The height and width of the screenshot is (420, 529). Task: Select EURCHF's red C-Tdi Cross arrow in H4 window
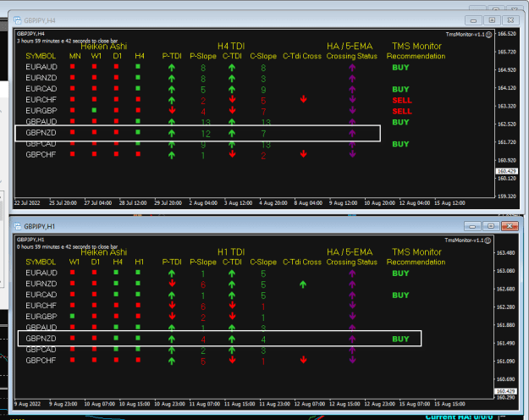[x=303, y=99]
